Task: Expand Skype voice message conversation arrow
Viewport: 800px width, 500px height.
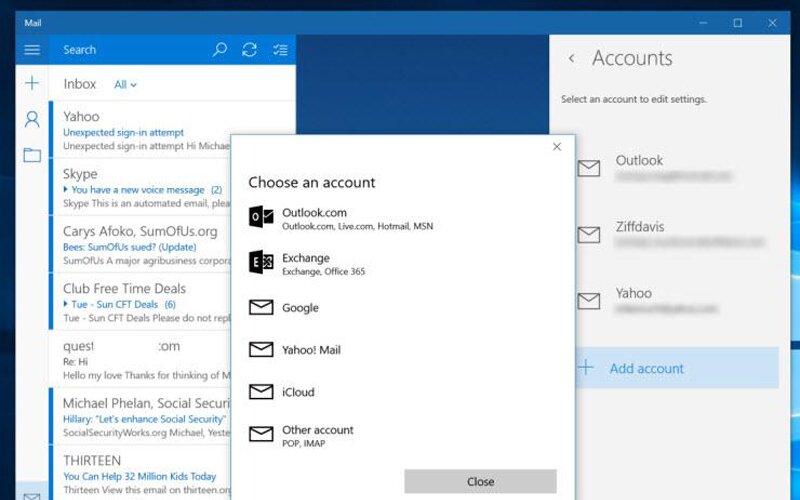Action: [66, 189]
